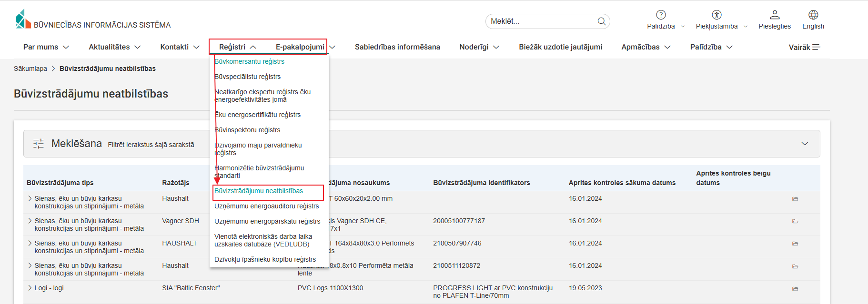868x304 pixels.
Task: Sort by Būvizstrādājuma tips column header
Action: click(60, 183)
